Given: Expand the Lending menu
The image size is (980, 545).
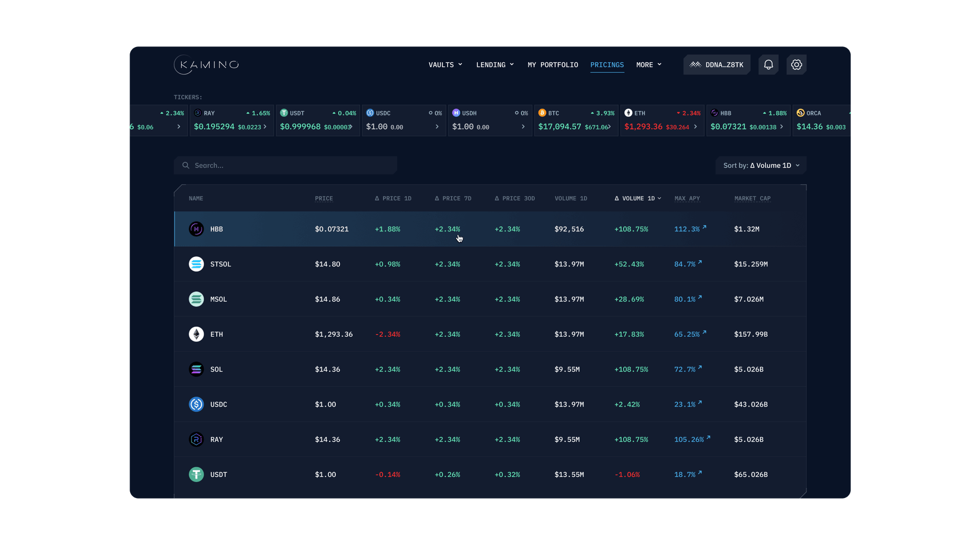Looking at the screenshot, I should point(495,65).
